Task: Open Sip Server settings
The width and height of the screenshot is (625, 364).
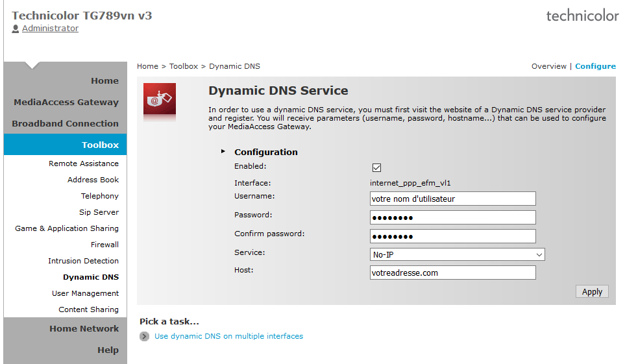Action: pos(99,213)
